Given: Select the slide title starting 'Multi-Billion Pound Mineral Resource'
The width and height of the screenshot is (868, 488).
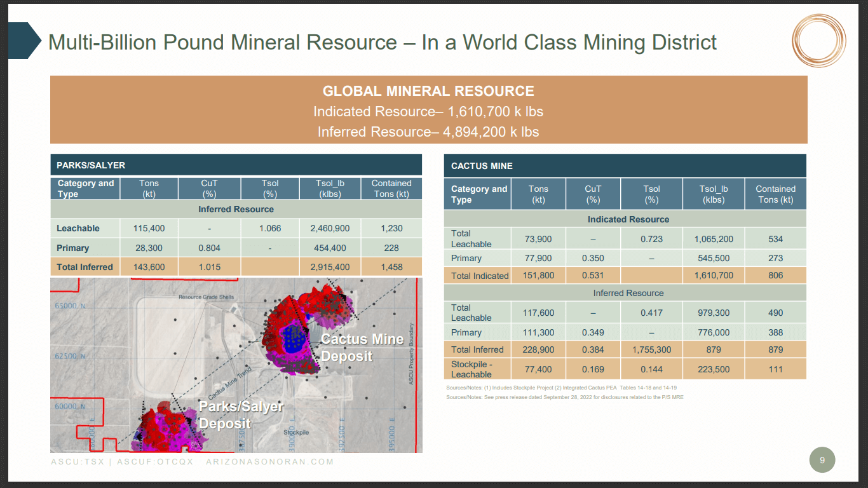Looking at the screenshot, I should 383,43.
